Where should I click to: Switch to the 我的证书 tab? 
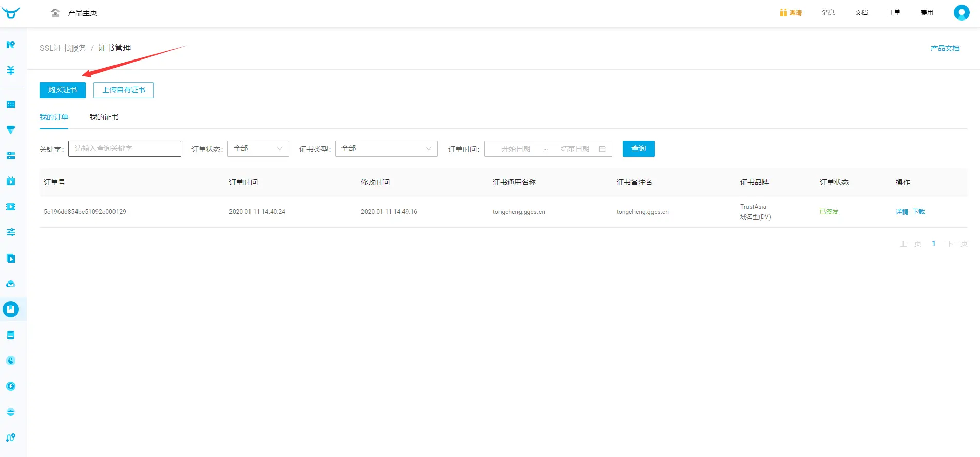pyautogui.click(x=104, y=117)
